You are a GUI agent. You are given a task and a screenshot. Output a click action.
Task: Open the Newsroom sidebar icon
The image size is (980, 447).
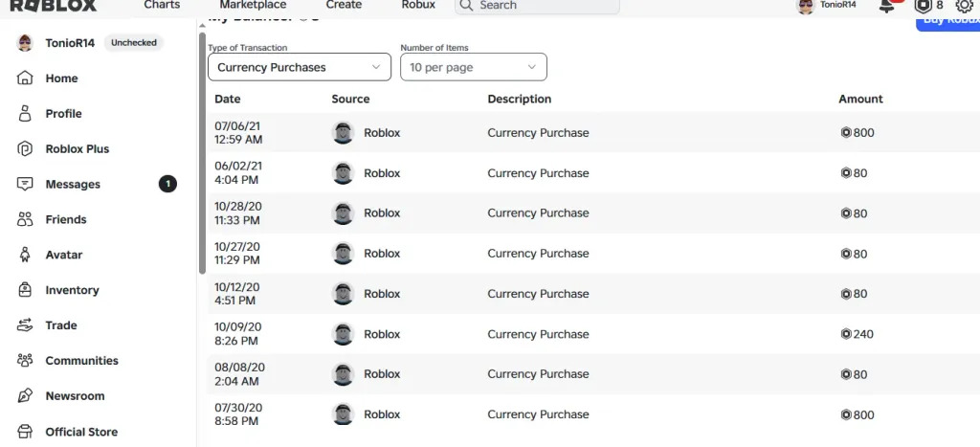(x=24, y=395)
